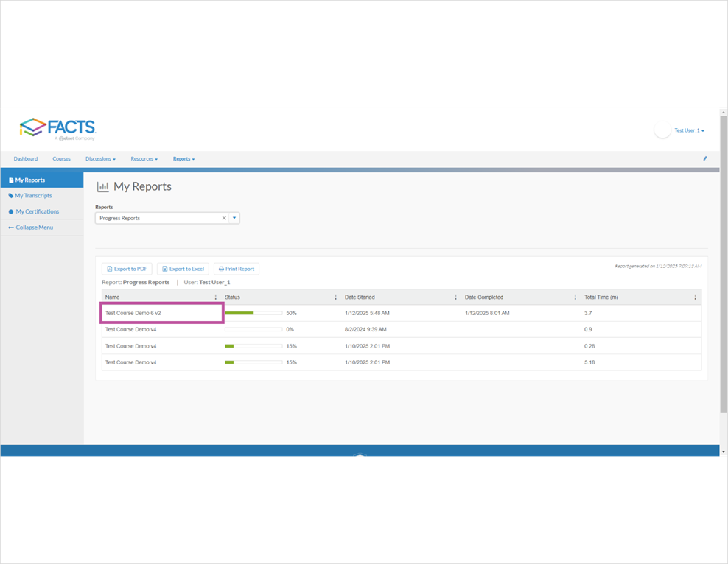Click the pencil edit icon on the navigation bar
The height and width of the screenshot is (564, 728).
tap(704, 158)
